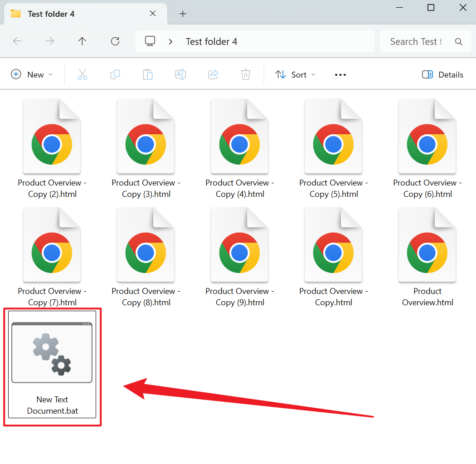Screen dimensions: 476x464
Task: Navigate back to previous folder
Action: pyautogui.click(x=17, y=41)
